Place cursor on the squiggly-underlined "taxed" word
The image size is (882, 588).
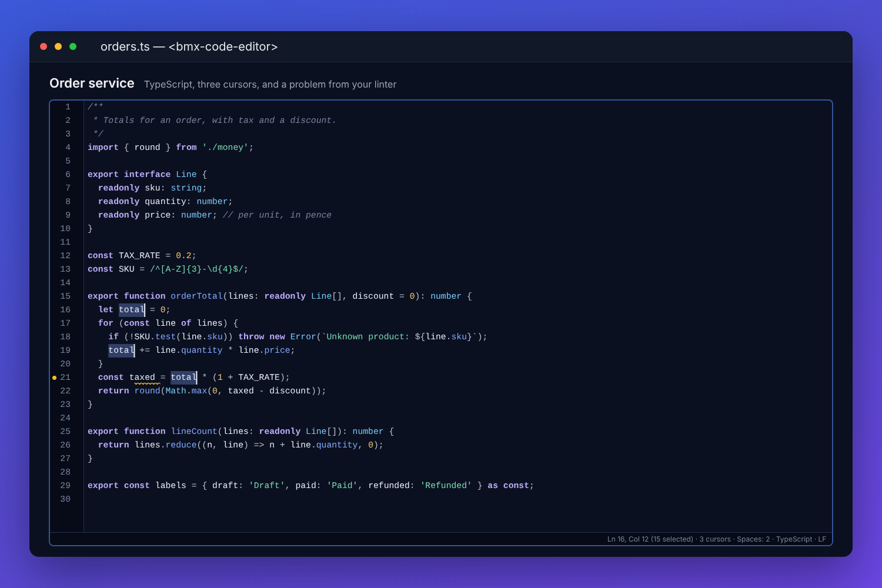pyautogui.click(x=142, y=377)
